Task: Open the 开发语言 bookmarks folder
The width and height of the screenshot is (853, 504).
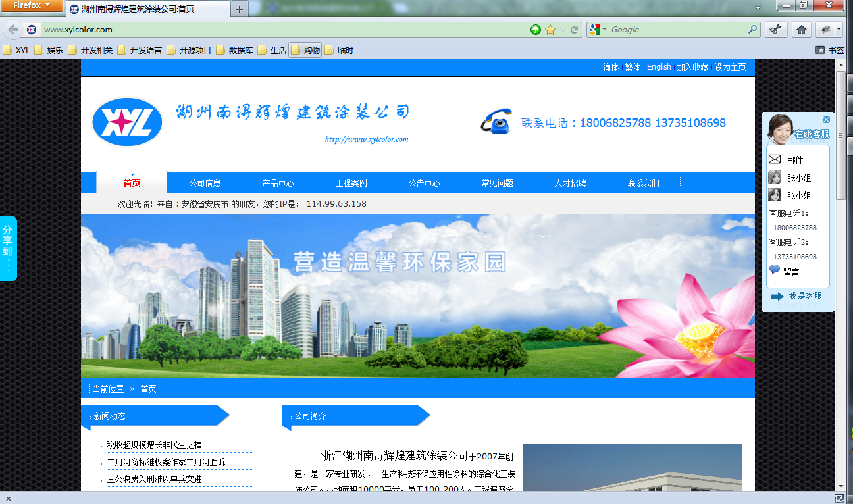Action: point(140,50)
